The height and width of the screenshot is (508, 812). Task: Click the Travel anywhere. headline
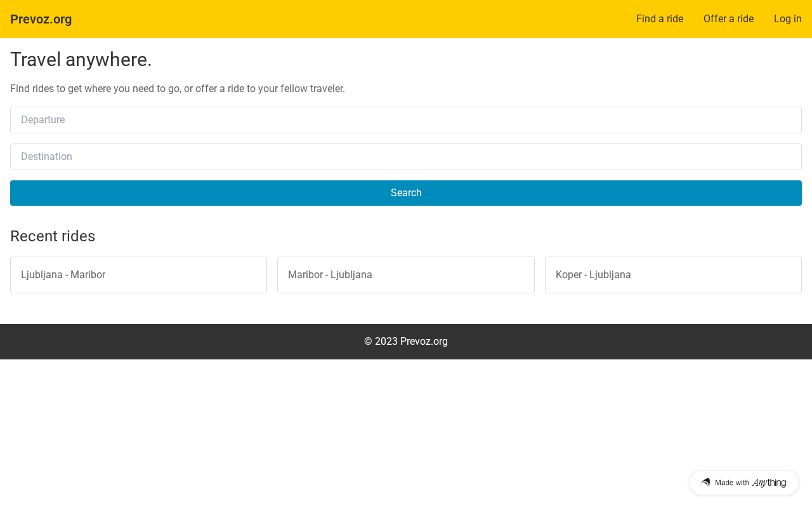coord(81,60)
